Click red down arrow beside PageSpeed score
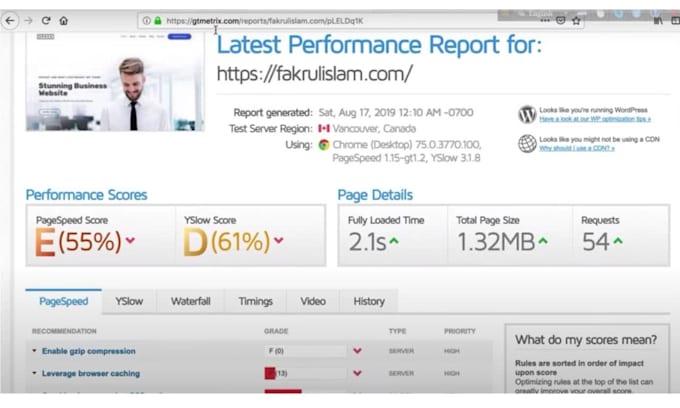 130,240
